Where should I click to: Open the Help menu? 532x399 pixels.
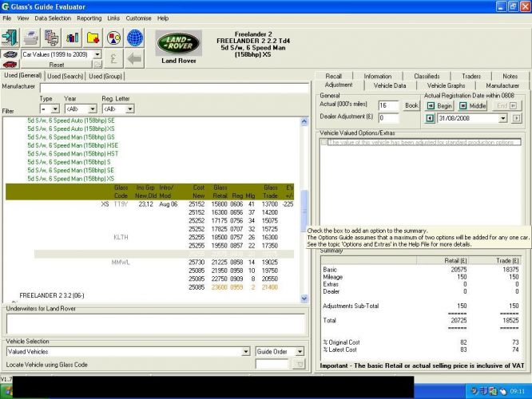(163, 18)
